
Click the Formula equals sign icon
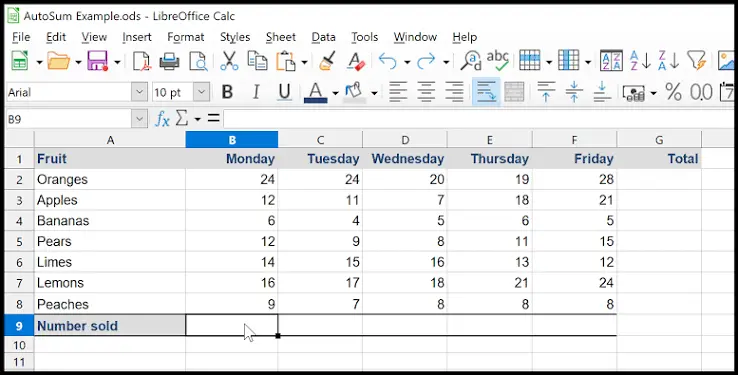coord(214,119)
